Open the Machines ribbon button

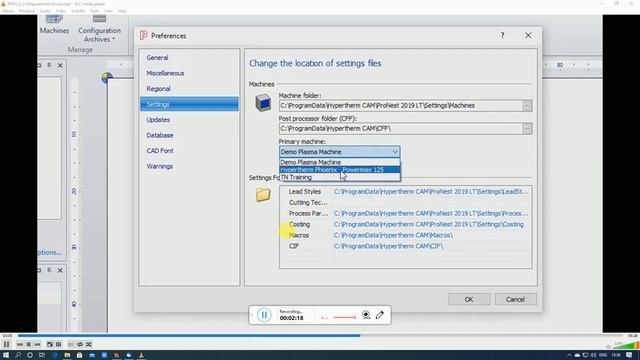[x=54, y=25]
